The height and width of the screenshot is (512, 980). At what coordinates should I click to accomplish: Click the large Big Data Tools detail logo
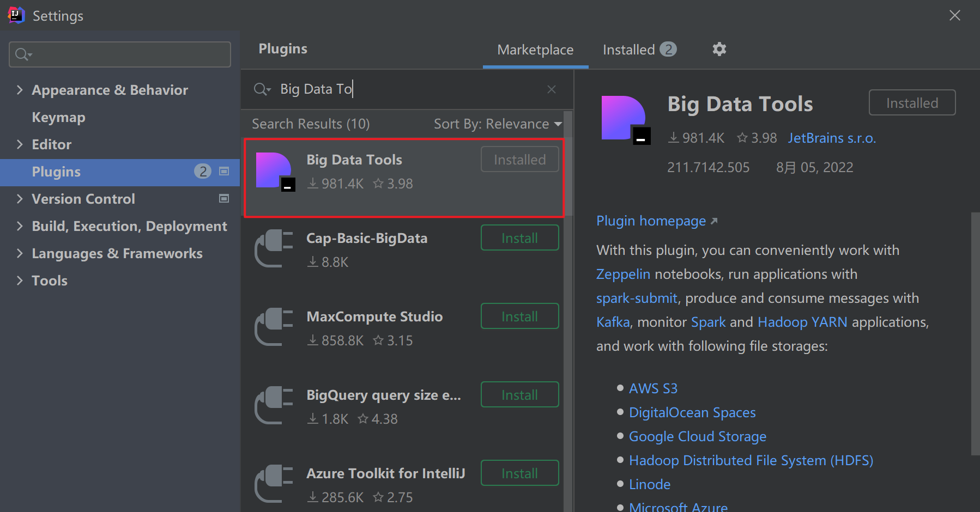click(x=626, y=120)
